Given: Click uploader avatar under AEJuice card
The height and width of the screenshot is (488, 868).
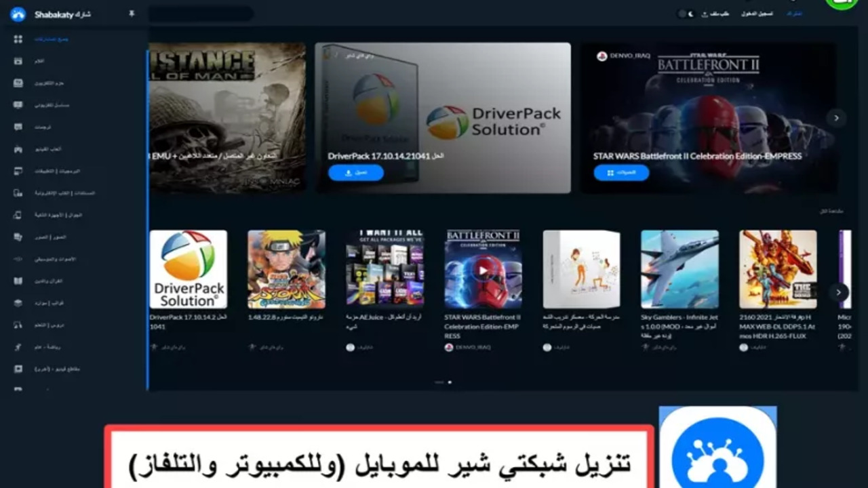Looking at the screenshot, I should pyautogui.click(x=351, y=347).
